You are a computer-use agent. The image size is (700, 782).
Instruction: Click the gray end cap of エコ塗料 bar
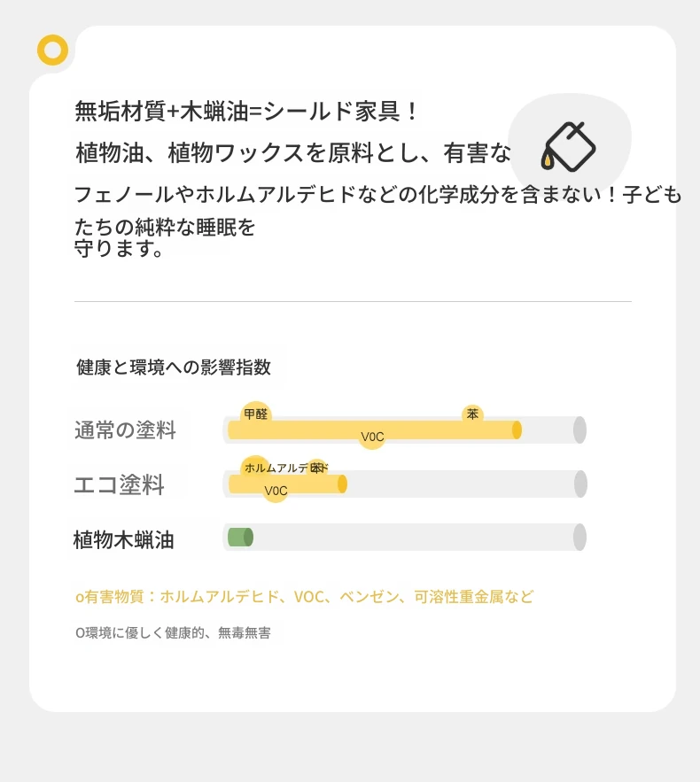[580, 484]
